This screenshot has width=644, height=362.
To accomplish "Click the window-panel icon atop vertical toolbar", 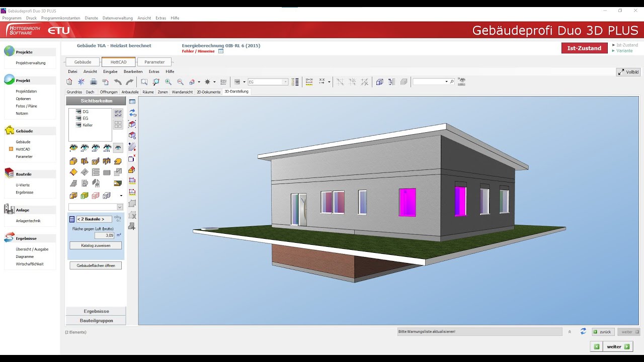I will (132, 102).
